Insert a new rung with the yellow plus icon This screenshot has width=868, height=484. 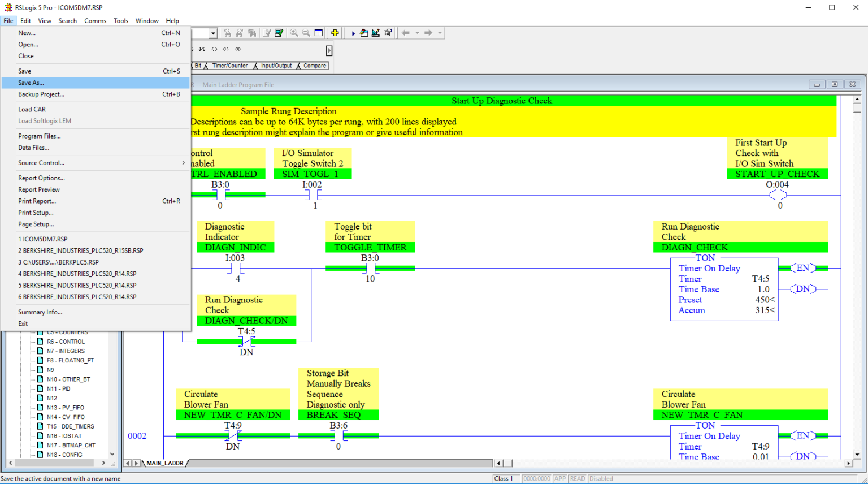tap(335, 33)
